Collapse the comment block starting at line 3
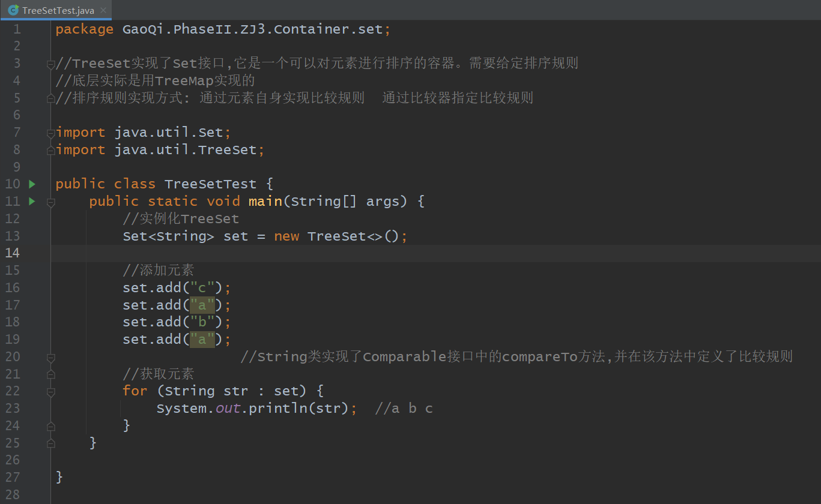821x504 pixels. [51, 64]
